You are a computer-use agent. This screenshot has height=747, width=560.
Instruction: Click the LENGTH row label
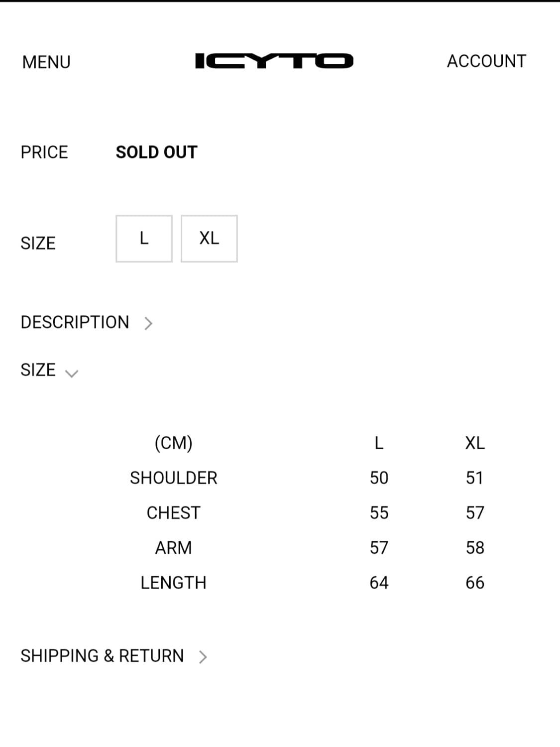pyautogui.click(x=174, y=582)
